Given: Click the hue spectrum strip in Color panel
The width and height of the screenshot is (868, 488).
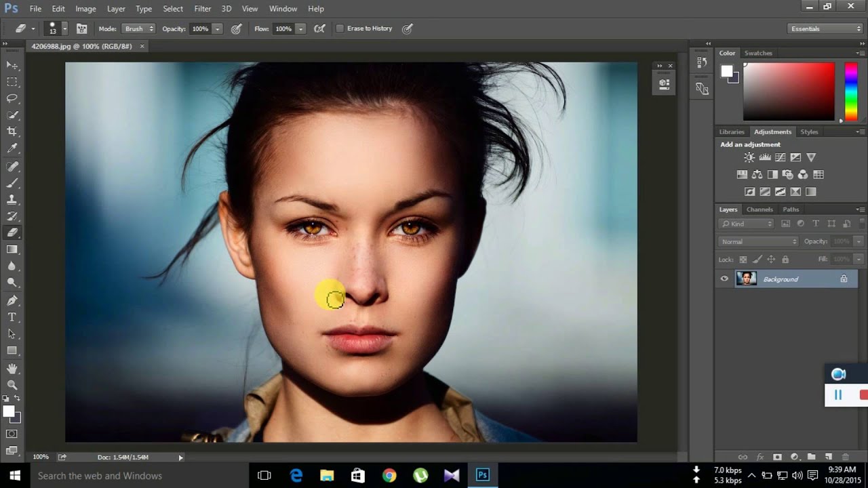Looking at the screenshot, I should click(x=850, y=91).
